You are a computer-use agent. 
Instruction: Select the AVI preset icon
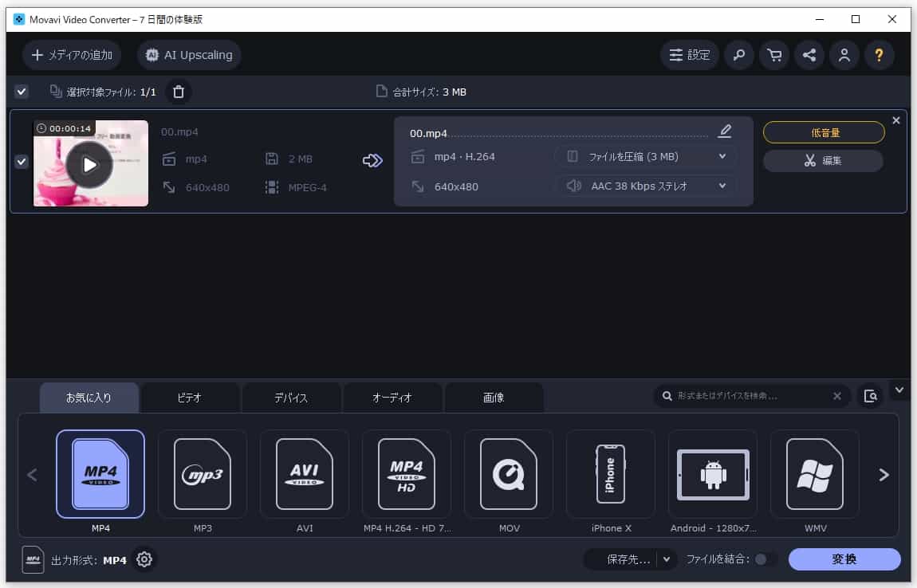click(x=304, y=473)
